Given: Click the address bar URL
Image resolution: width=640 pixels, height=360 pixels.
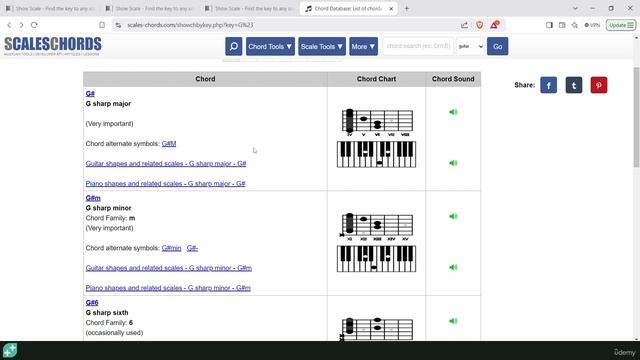Looking at the screenshot, I should pos(190,25).
